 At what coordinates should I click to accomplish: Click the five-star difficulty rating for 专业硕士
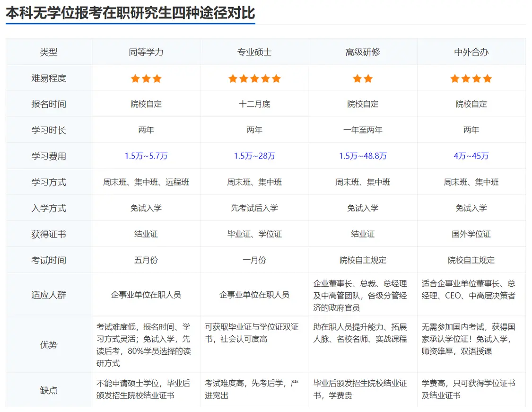tap(254, 79)
